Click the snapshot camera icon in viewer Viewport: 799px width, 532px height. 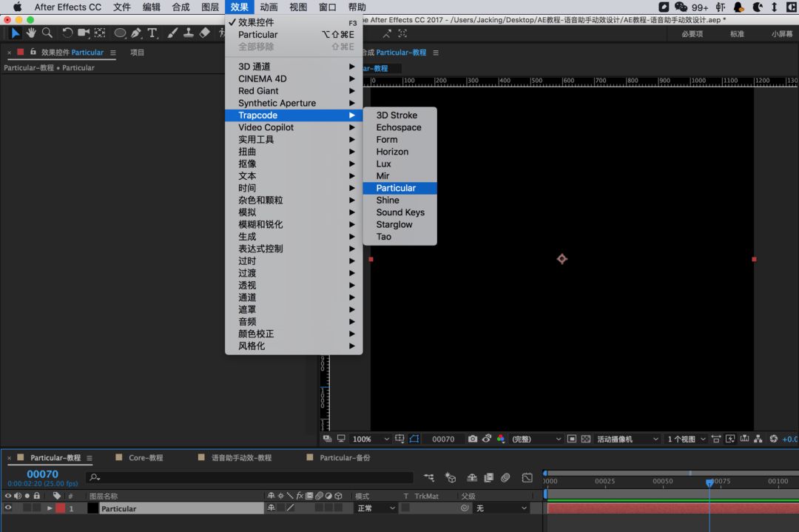[472, 439]
